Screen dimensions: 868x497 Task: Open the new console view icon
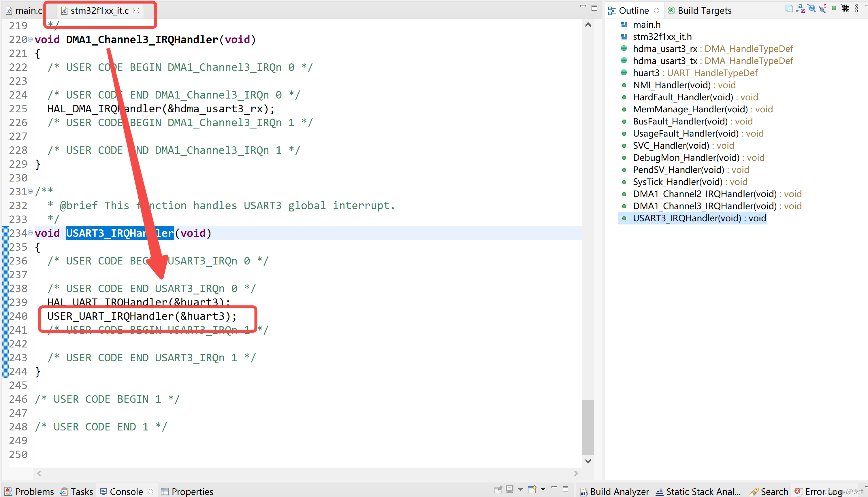click(x=532, y=490)
